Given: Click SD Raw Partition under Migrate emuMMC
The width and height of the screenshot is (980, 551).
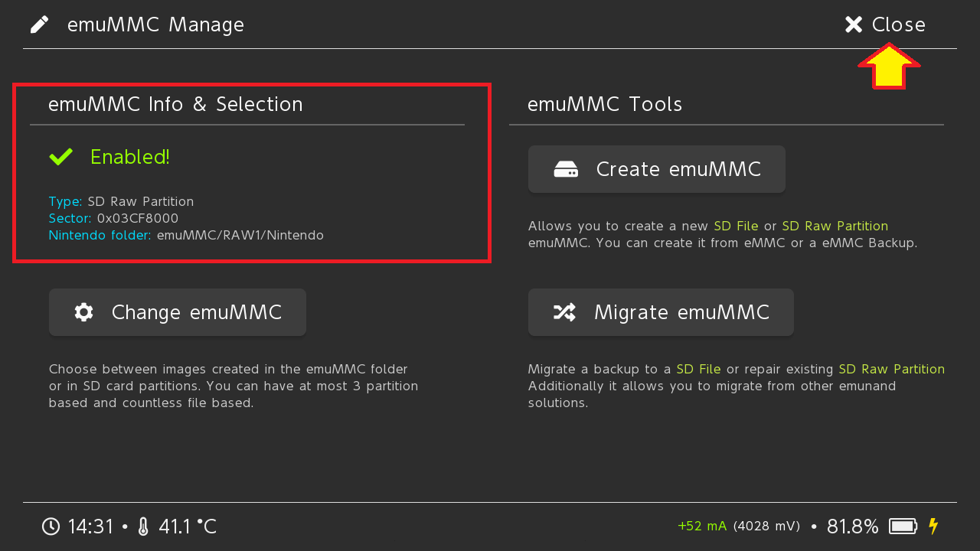Looking at the screenshot, I should (892, 370).
